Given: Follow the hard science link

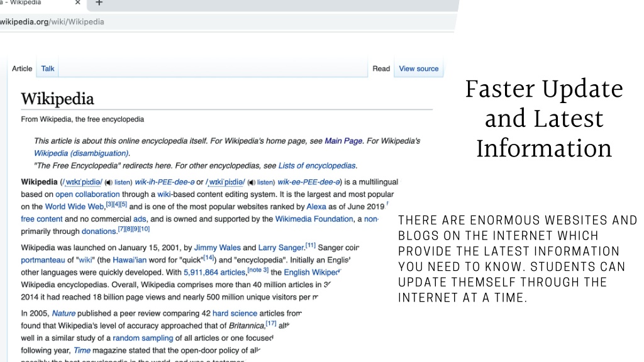Looking at the screenshot, I should [235, 313].
